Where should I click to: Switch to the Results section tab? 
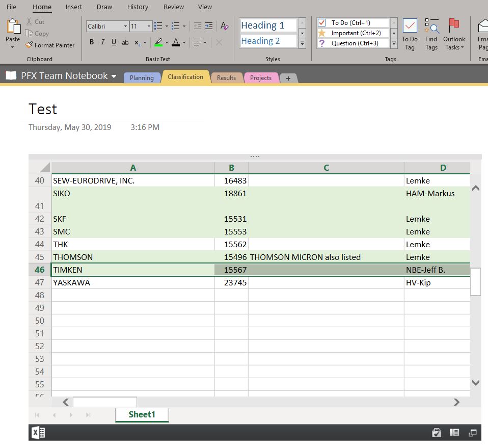coord(226,78)
